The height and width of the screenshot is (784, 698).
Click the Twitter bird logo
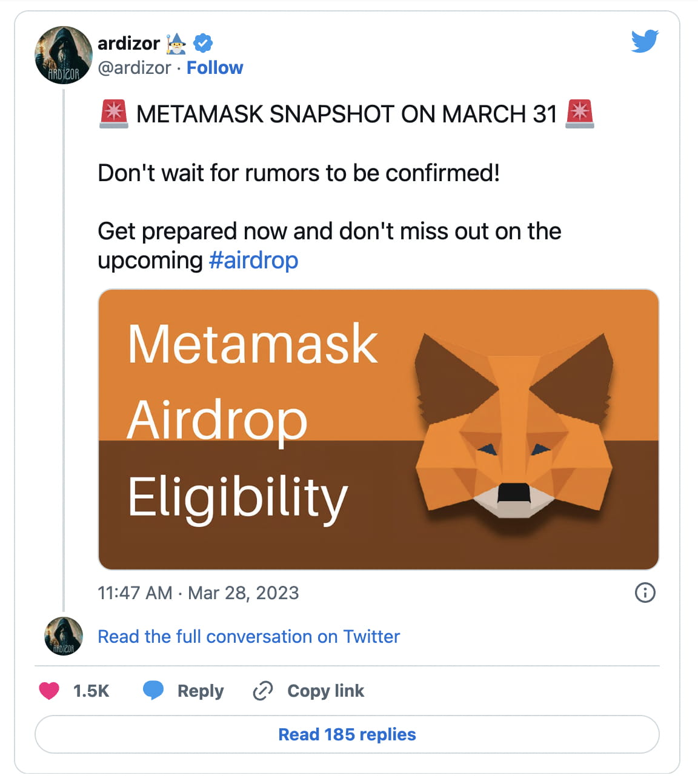[645, 41]
